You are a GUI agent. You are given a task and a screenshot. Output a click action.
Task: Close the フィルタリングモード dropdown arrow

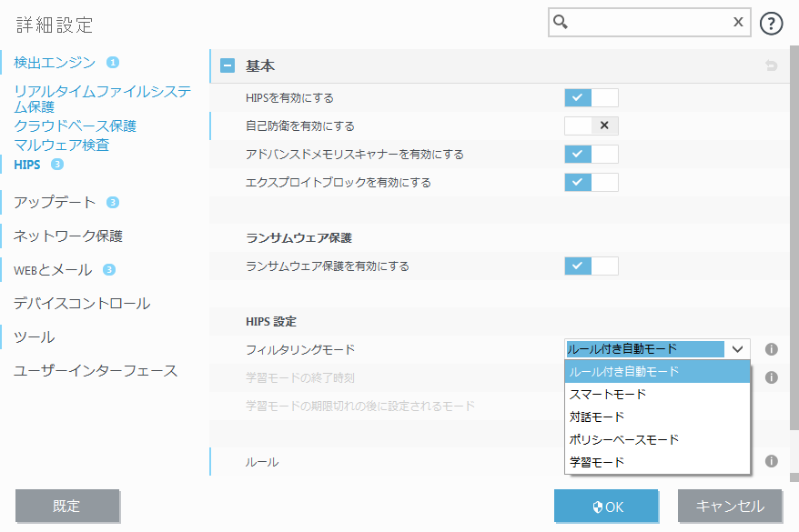(x=737, y=349)
